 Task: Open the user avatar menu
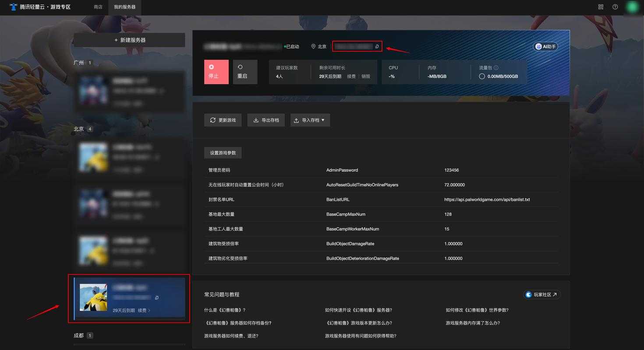[x=633, y=7]
